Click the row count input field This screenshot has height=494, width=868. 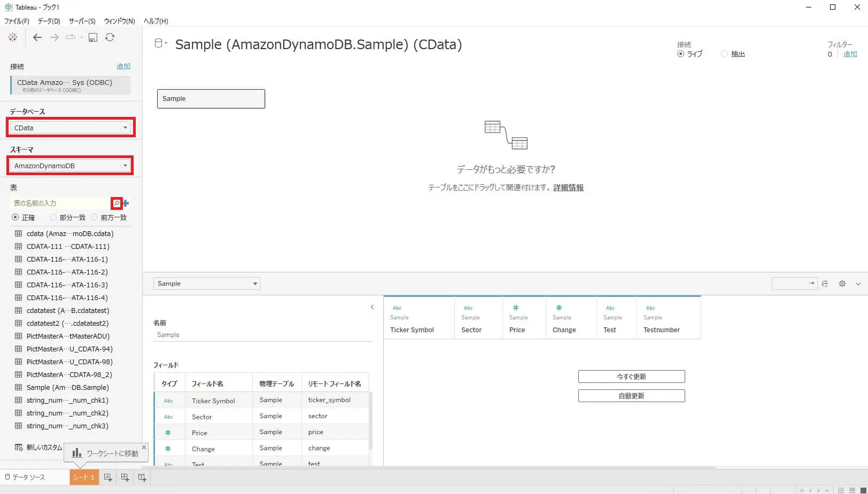click(795, 284)
